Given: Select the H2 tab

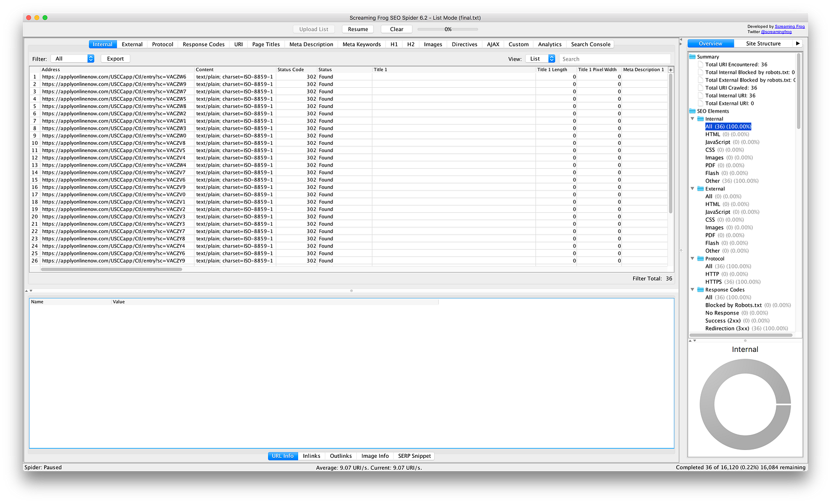Looking at the screenshot, I should tap(411, 44).
